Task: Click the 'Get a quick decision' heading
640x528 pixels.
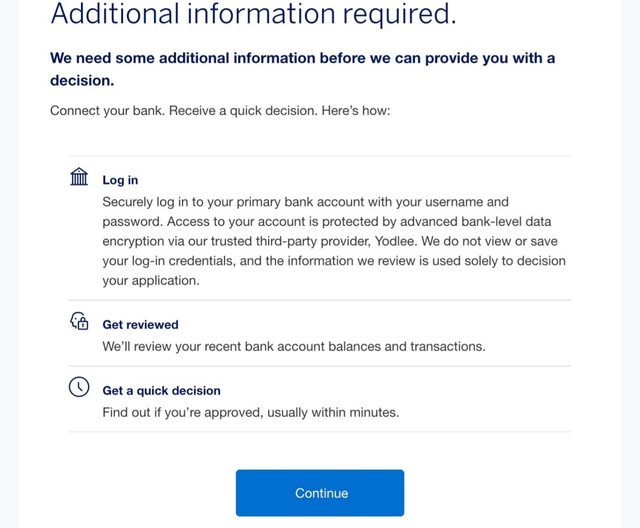Action: coord(161,390)
